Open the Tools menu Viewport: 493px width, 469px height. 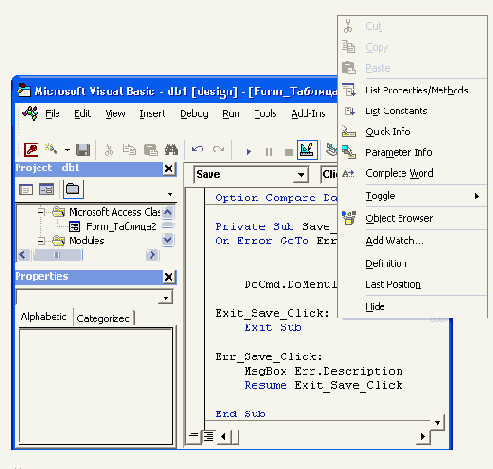click(x=265, y=114)
